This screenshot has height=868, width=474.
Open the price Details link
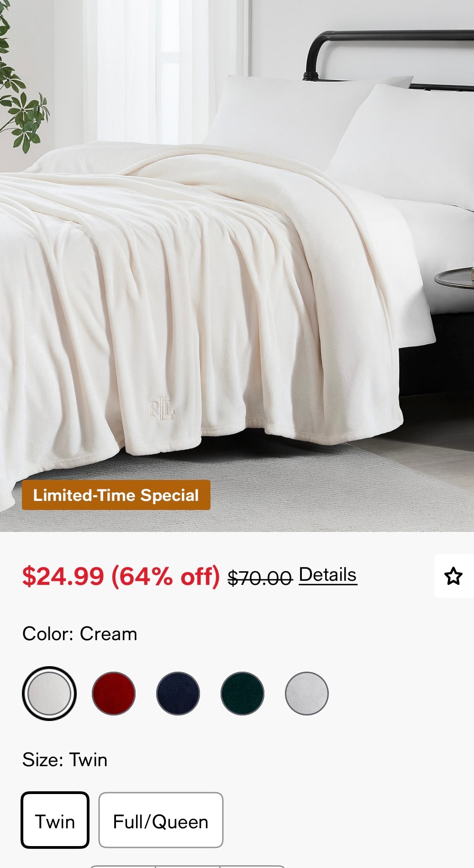(x=328, y=575)
